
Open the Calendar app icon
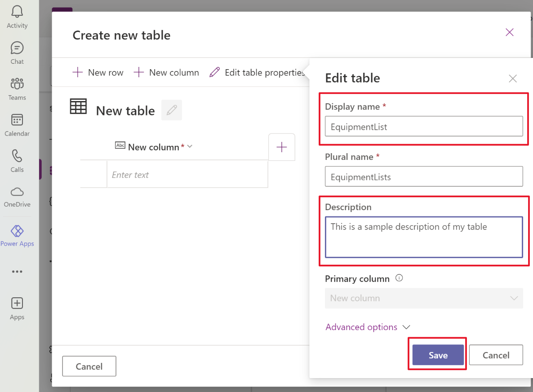click(17, 120)
